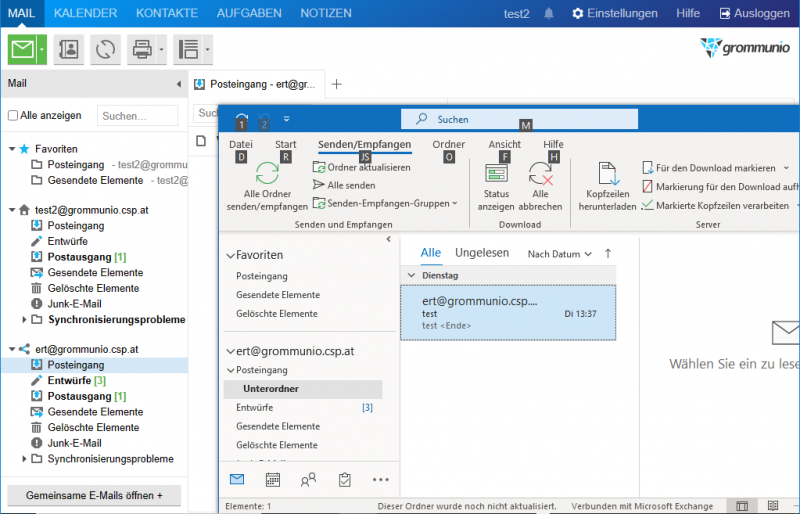Click the green new mail compose icon
800x514 pixels.
click(x=22, y=49)
